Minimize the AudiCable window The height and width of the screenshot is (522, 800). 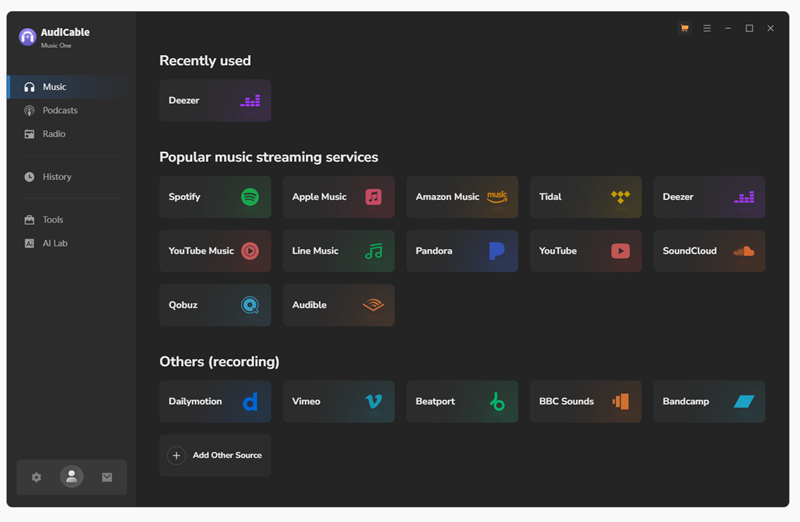(728, 29)
